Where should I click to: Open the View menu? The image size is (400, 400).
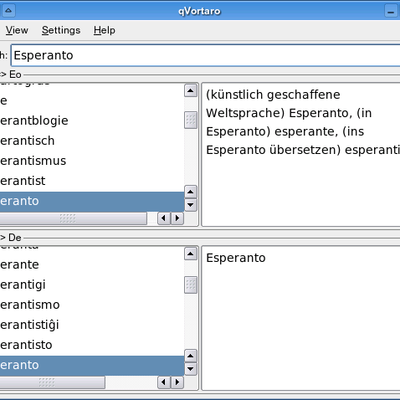[x=17, y=30]
